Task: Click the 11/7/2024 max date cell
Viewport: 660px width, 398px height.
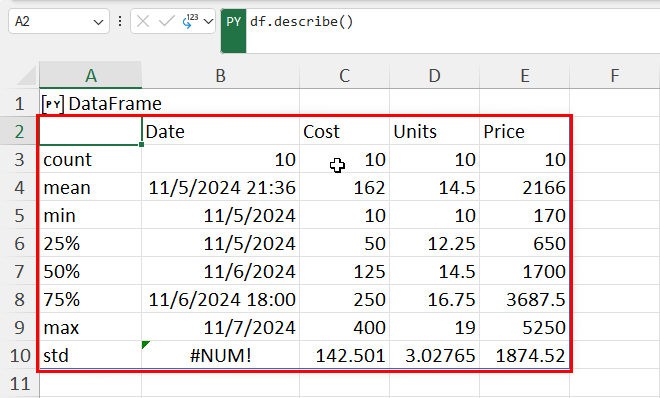Action: coord(221,327)
